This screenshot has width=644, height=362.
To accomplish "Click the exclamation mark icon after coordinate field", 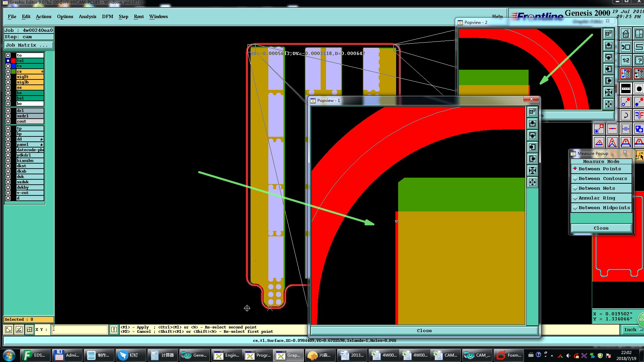I will point(114,329).
